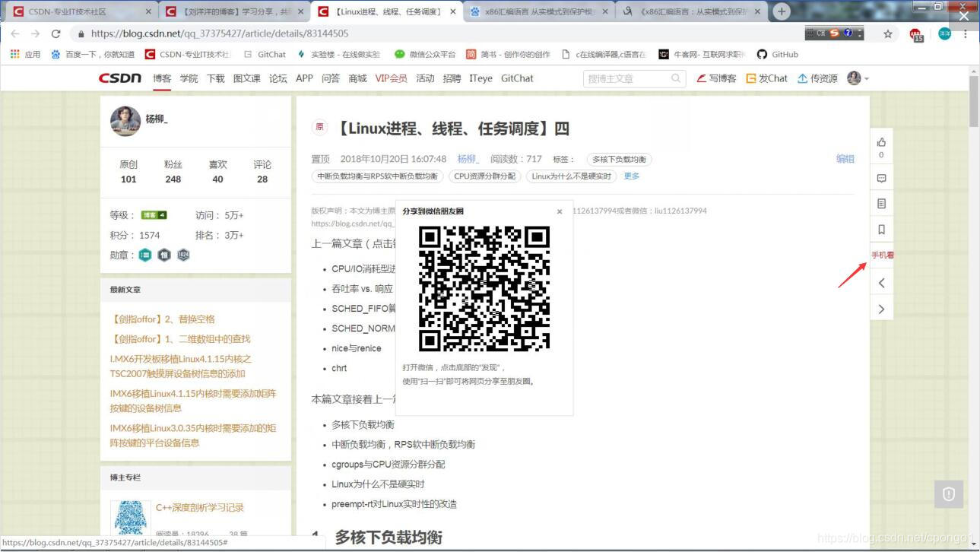Open the 微信公众平台 bookmark
The width and height of the screenshot is (980, 552).
(425, 55)
